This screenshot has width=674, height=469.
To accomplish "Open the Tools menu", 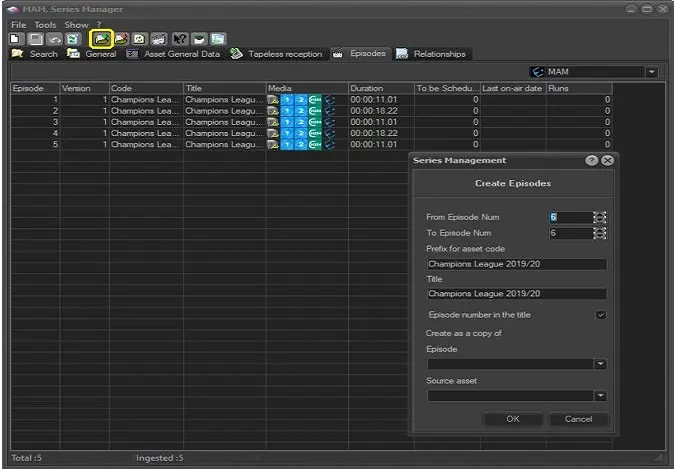I will tap(45, 24).
